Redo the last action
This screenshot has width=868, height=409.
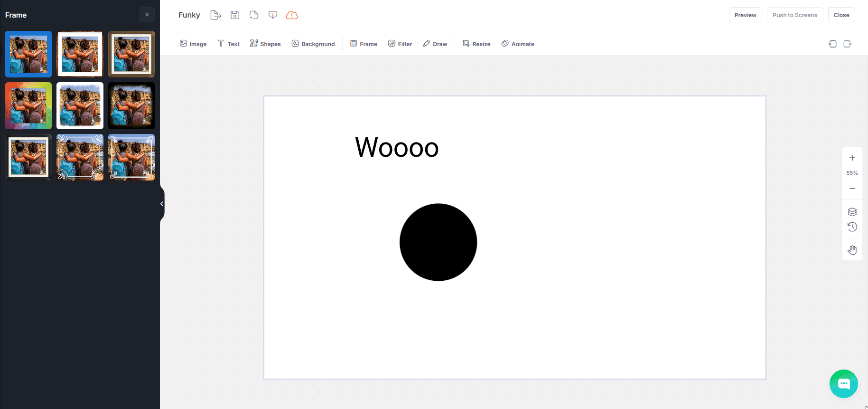pos(848,44)
